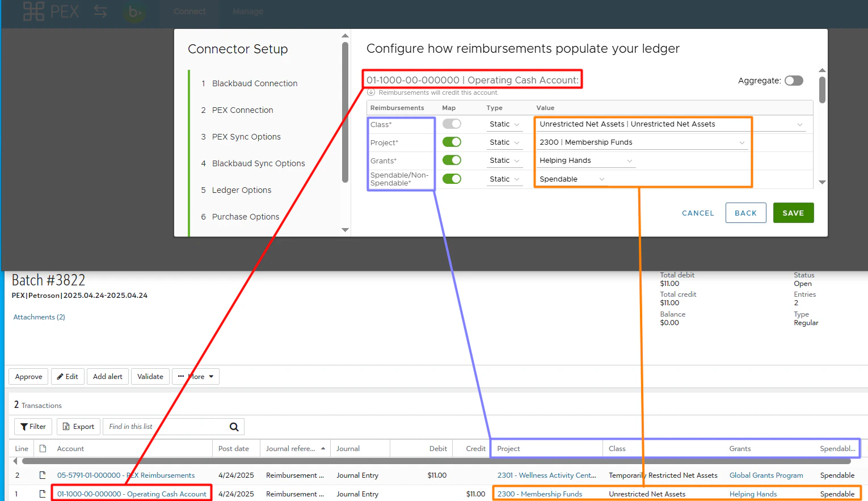
Task: Open the Unrestricted Net Assets value dropdown
Action: (671, 124)
